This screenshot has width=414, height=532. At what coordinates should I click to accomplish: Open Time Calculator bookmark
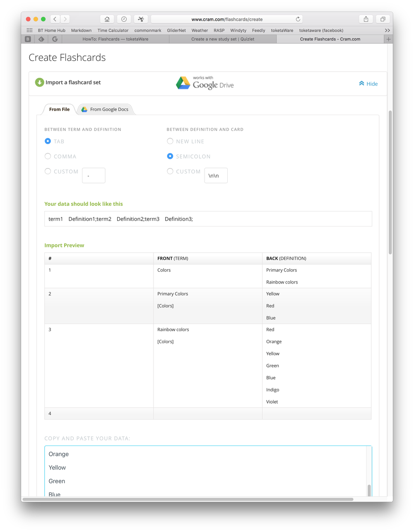(x=113, y=30)
